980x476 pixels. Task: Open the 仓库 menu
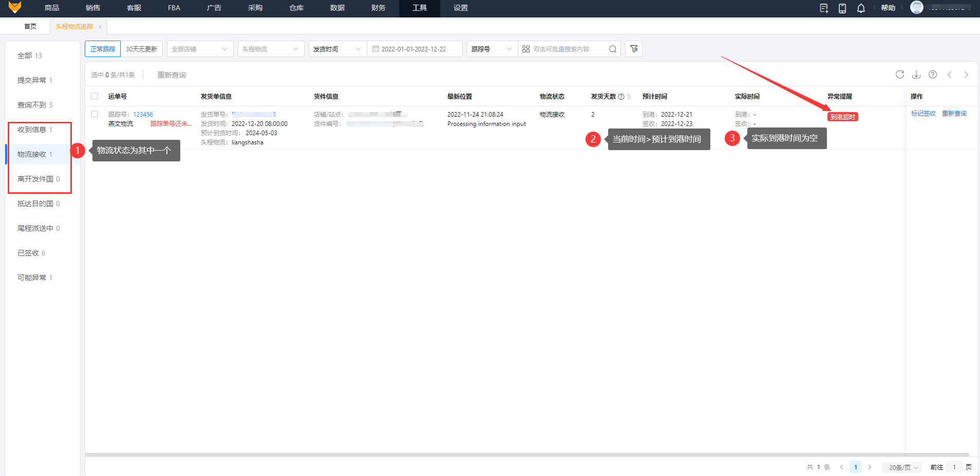(296, 8)
